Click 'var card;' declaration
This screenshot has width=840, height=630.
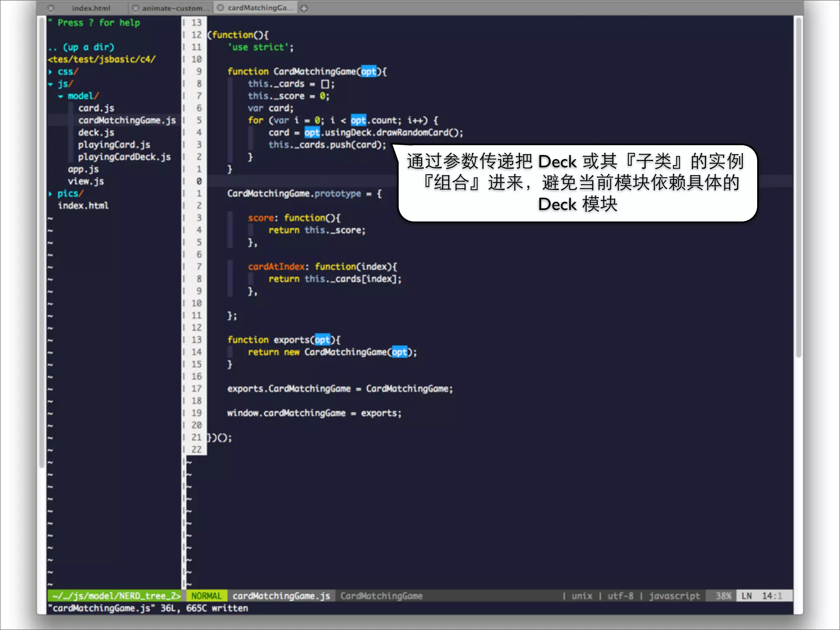coord(271,108)
